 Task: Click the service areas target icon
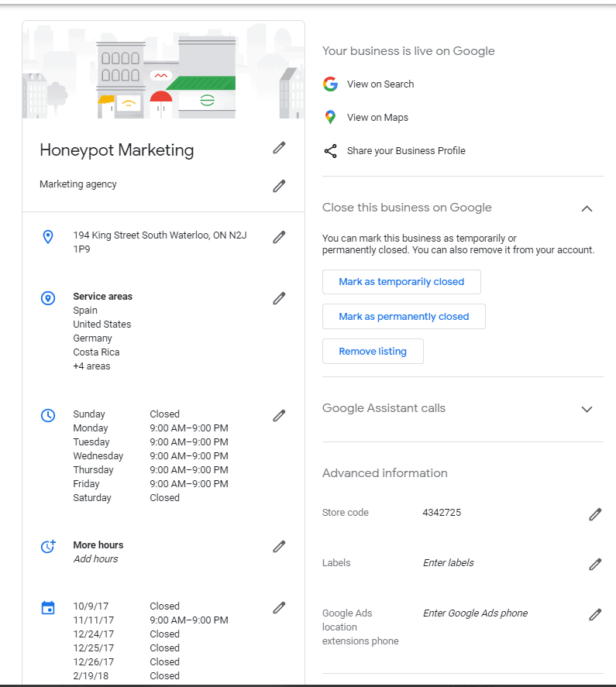point(48,298)
